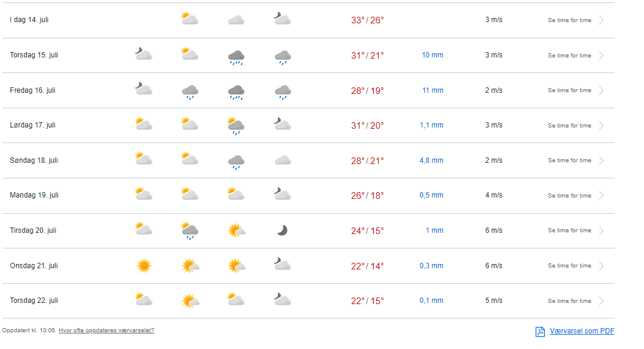
Task: Click sun with rain icon for Lørdag 17. juli
Action: pos(236,126)
